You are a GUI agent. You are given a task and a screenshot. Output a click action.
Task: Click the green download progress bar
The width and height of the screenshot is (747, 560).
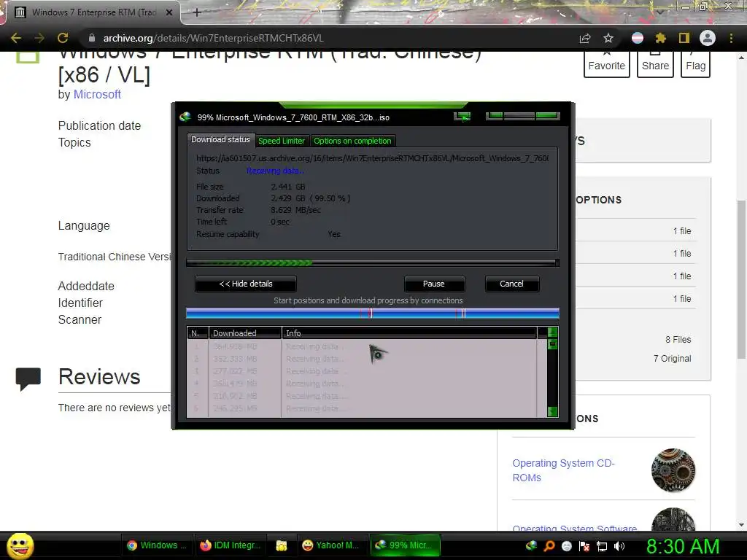(373, 262)
